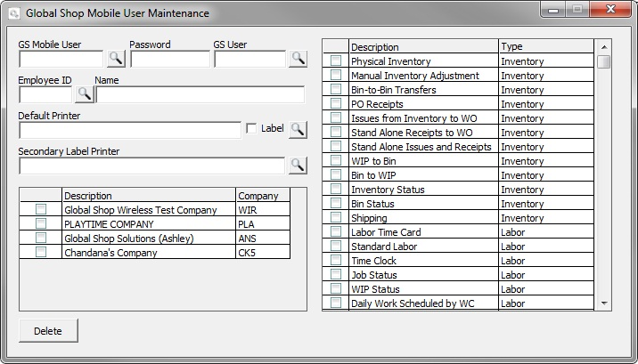Enable Daily Work Scheduled by WC checkbox
Viewport: 638px width, 364px height.
336,303
